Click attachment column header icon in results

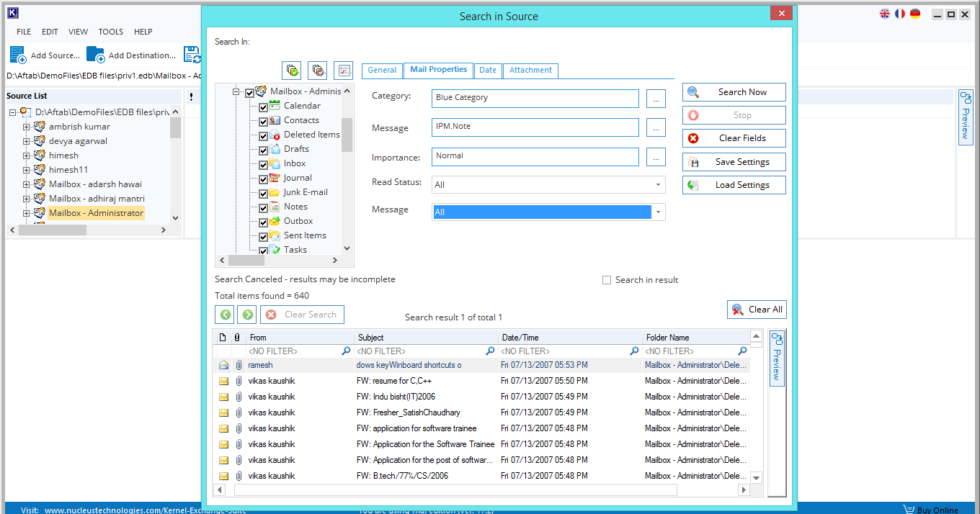click(238, 338)
